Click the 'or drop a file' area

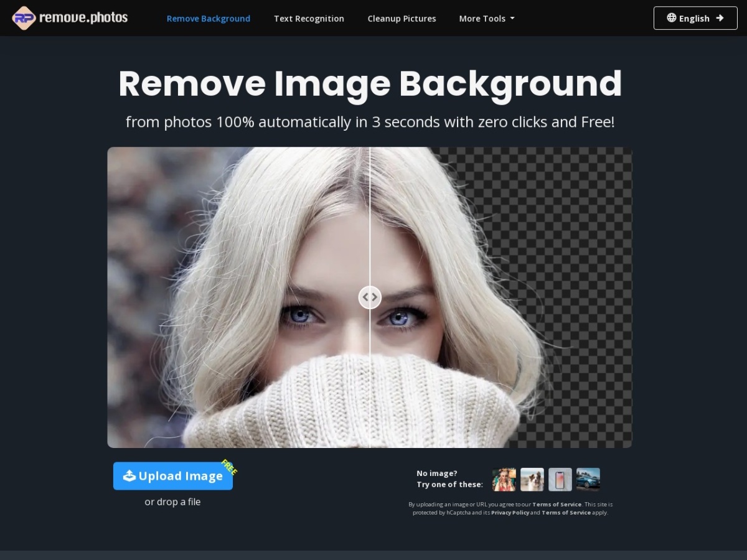pos(172,502)
